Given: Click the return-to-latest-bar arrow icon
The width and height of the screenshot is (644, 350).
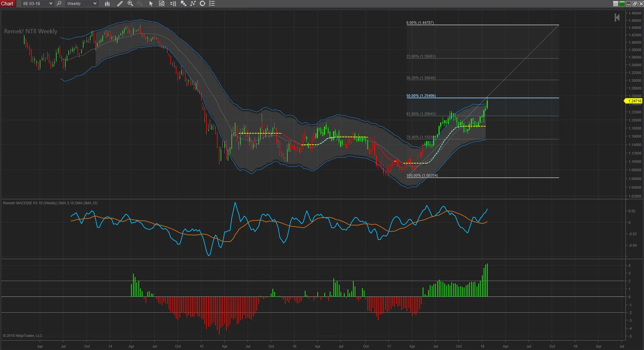Looking at the screenshot, I should [617, 17].
